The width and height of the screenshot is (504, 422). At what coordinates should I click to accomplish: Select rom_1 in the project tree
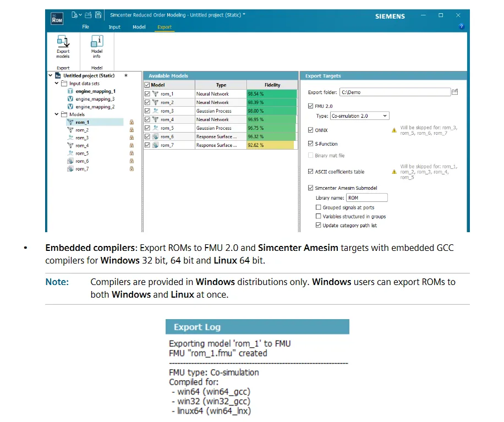pos(83,122)
